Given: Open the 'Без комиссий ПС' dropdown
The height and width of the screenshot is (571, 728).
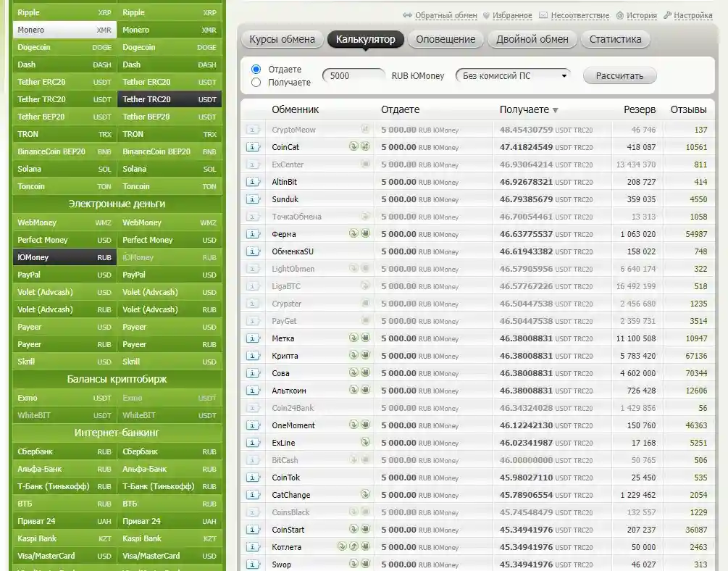Looking at the screenshot, I should coord(513,75).
